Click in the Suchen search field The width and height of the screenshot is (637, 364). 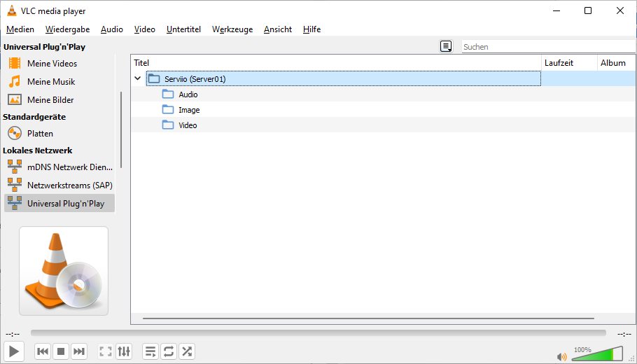(549, 47)
